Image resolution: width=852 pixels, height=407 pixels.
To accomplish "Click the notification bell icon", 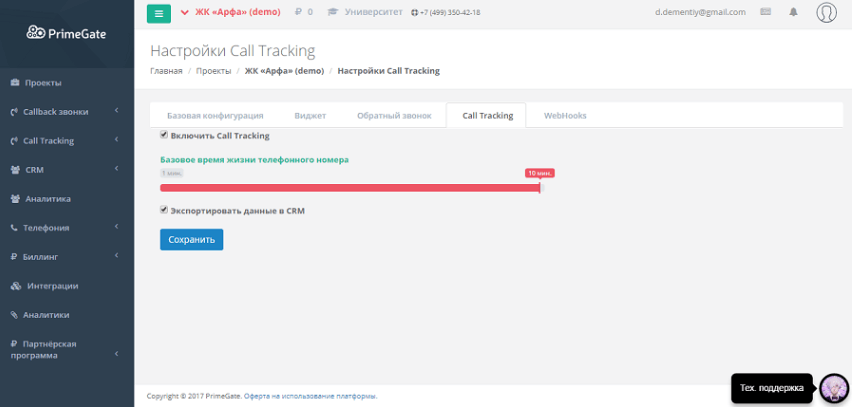I will [794, 13].
